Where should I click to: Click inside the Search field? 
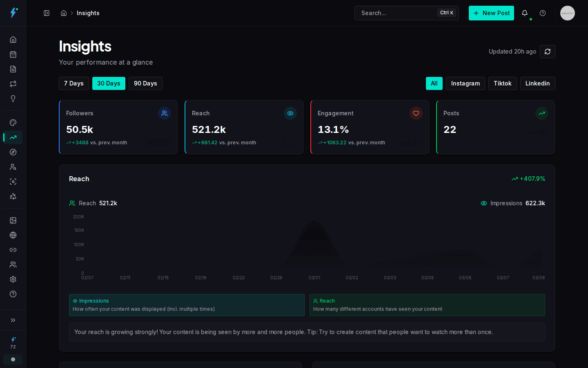(x=392, y=13)
